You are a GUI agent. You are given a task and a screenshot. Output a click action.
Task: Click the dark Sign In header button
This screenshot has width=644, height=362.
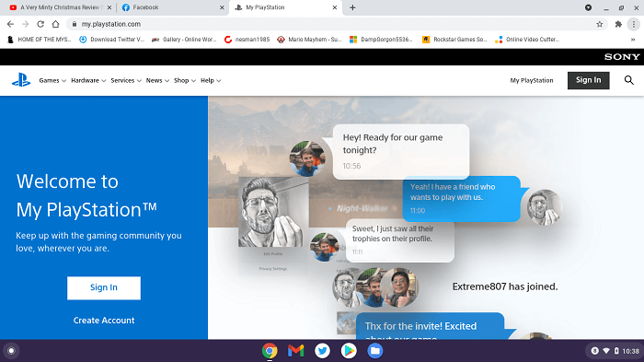click(x=588, y=80)
